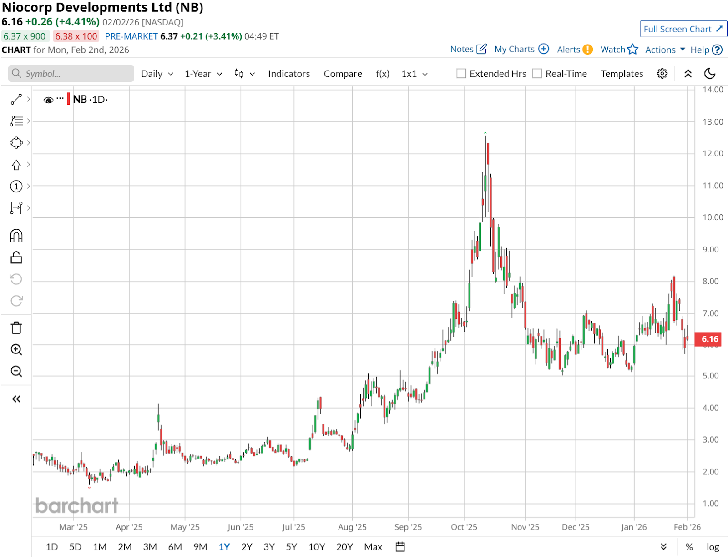The image size is (728, 560).
Task: Open Full Screen Chart
Action: pos(683,29)
